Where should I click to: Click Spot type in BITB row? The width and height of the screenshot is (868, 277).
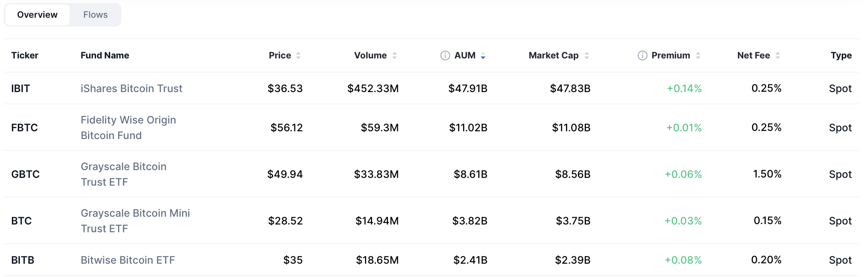(x=840, y=260)
